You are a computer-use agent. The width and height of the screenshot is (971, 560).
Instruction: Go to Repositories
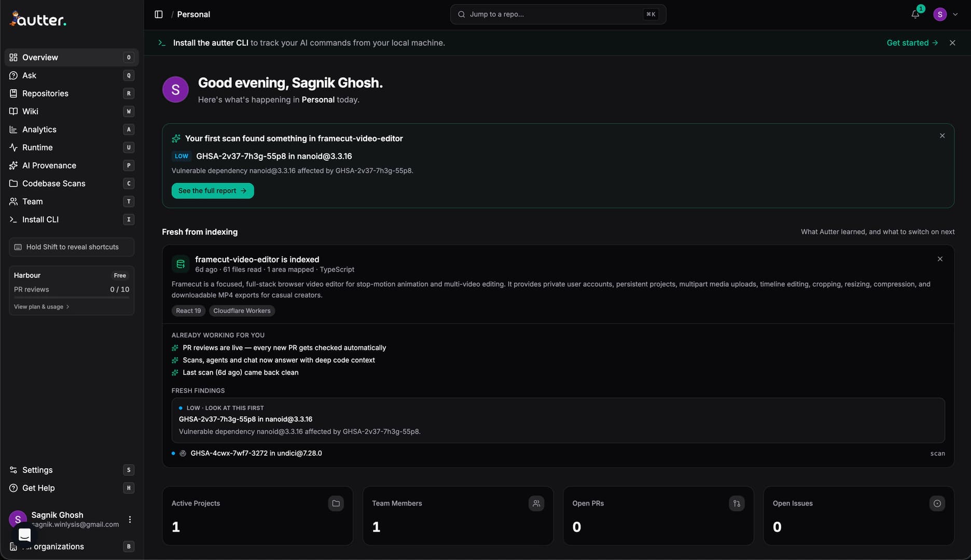tap(72, 93)
